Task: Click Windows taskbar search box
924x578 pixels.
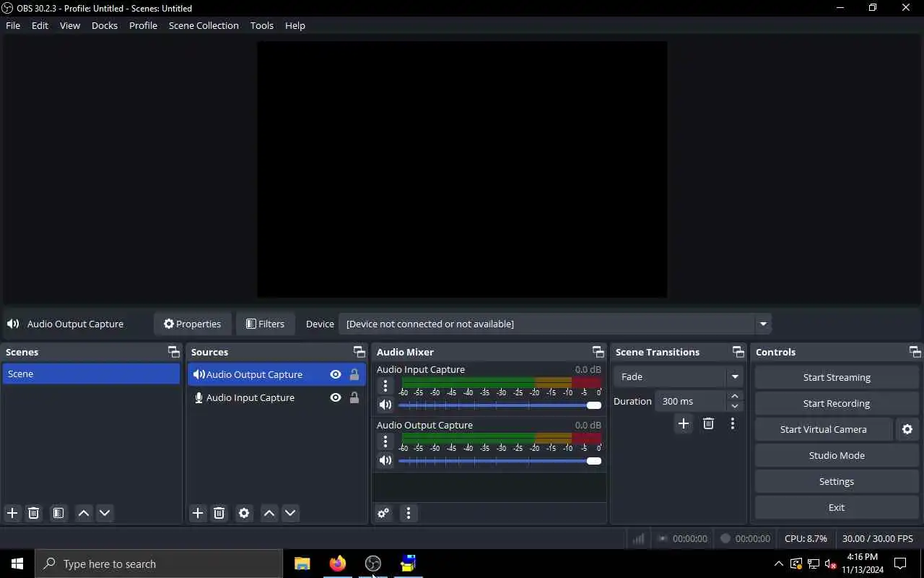Action: click(x=159, y=564)
